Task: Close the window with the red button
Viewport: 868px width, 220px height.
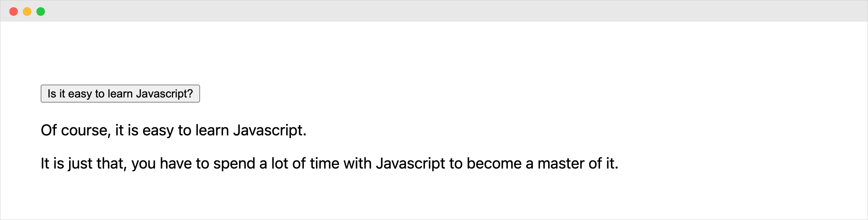Action: click(14, 12)
